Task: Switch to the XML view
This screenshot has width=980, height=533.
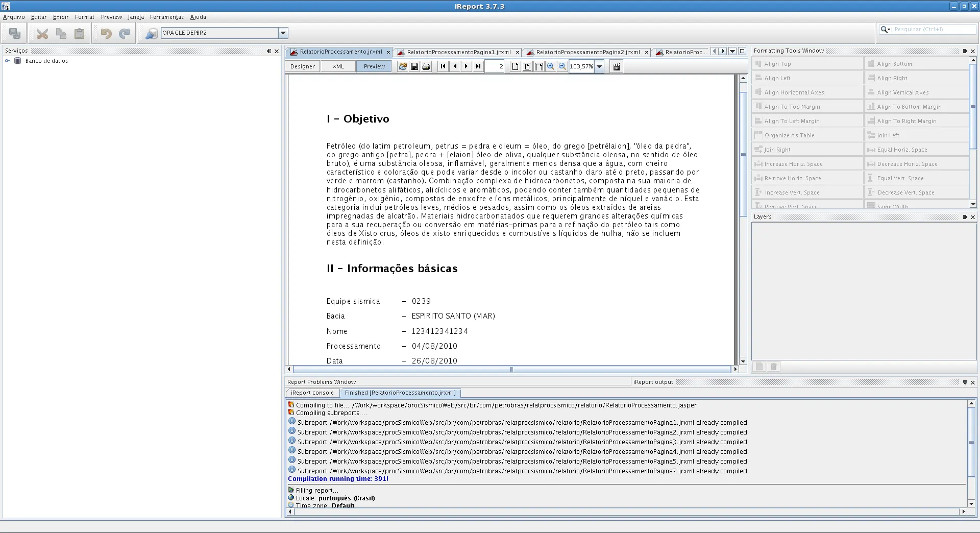Action: pyautogui.click(x=338, y=66)
